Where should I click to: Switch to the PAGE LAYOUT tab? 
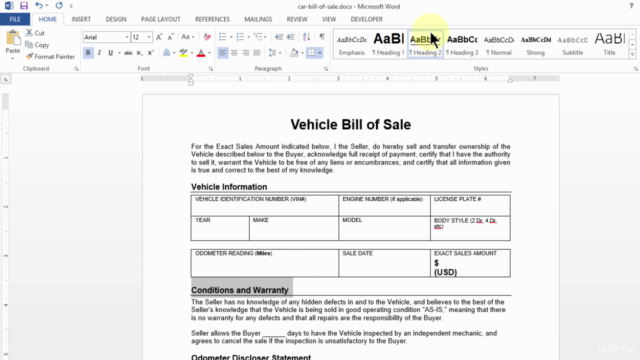pyautogui.click(x=160, y=19)
